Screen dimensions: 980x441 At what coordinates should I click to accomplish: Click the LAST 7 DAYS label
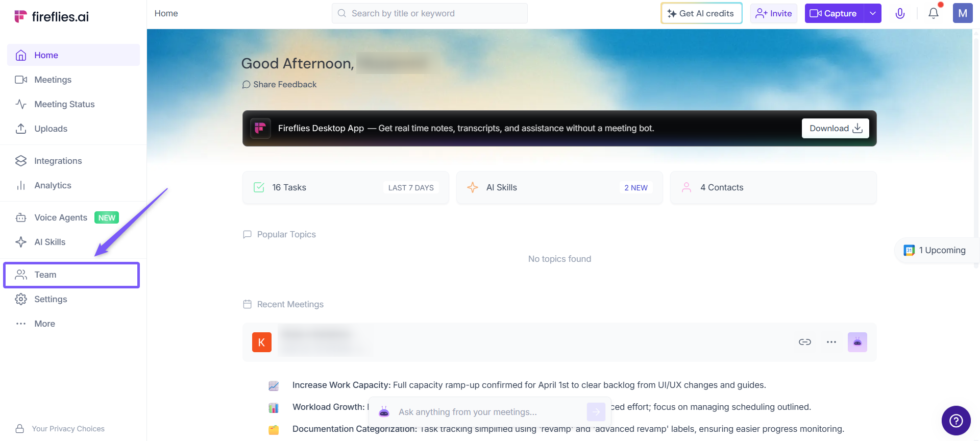click(x=411, y=188)
